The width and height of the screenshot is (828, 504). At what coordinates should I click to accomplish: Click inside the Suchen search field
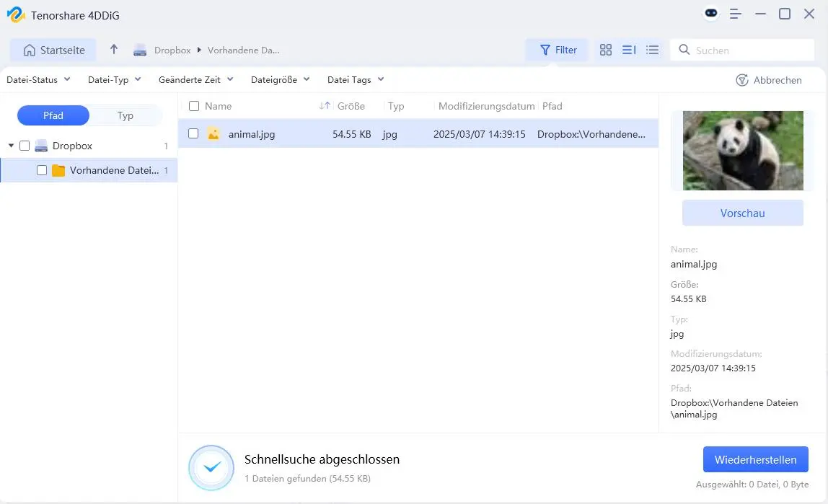[743, 50]
